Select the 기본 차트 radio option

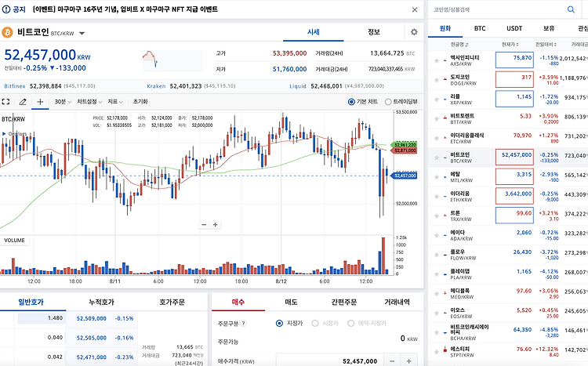coord(351,102)
